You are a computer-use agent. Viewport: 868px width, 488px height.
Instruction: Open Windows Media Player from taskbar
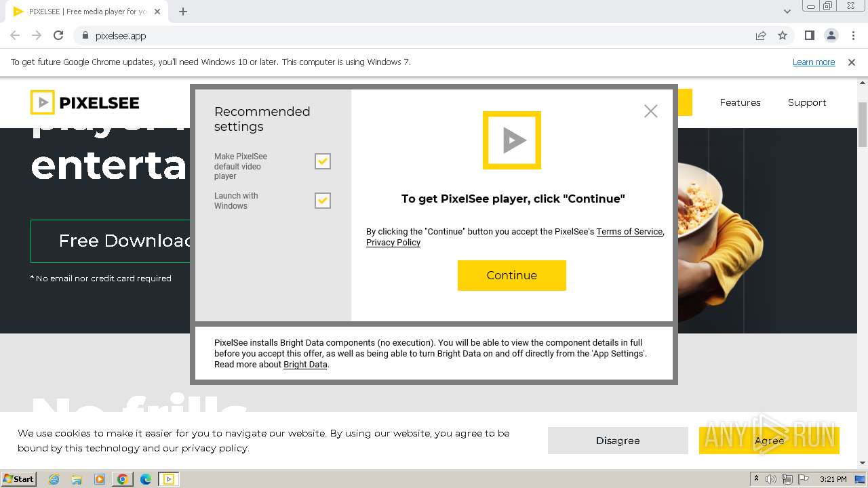(100, 479)
